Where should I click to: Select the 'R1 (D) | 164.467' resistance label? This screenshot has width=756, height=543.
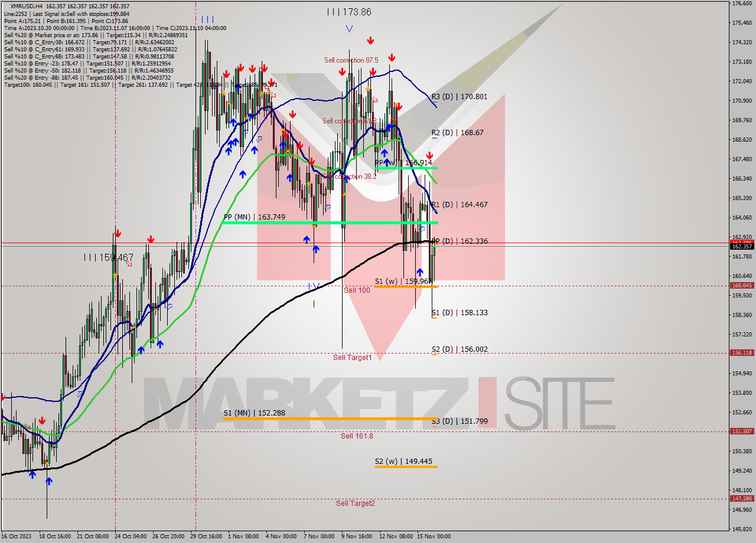tap(459, 205)
